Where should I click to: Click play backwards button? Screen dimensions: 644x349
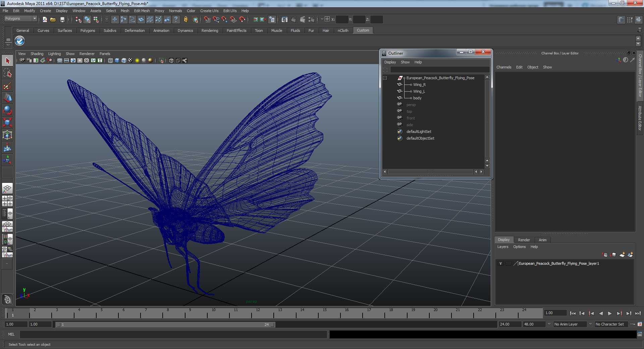click(x=601, y=313)
